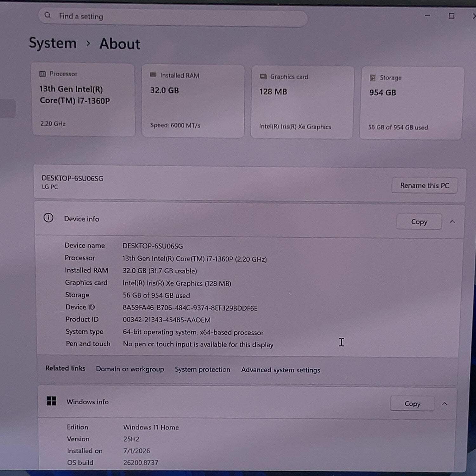The height and width of the screenshot is (476, 476).
Task: Open System protection link
Action: (202, 370)
